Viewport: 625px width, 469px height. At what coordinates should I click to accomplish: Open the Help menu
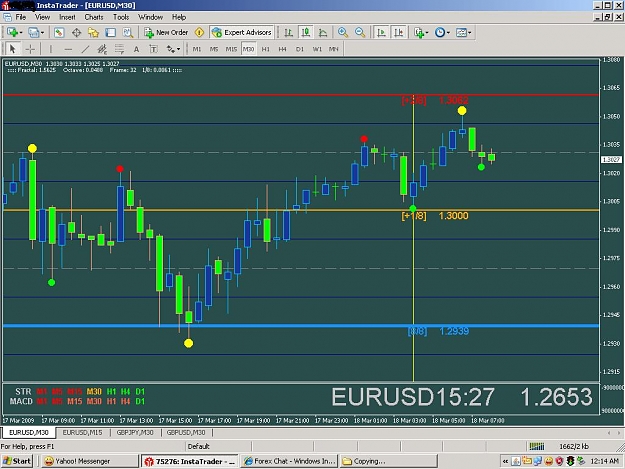point(179,17)
